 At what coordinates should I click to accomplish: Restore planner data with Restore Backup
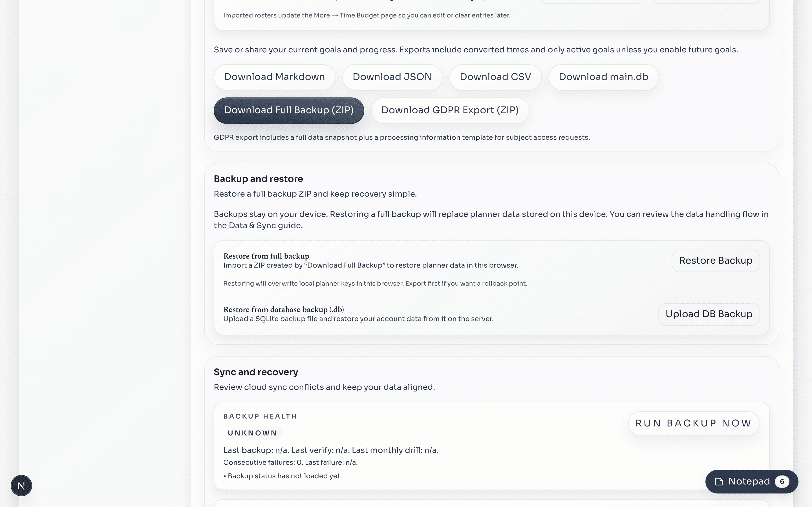click(716, 261)
